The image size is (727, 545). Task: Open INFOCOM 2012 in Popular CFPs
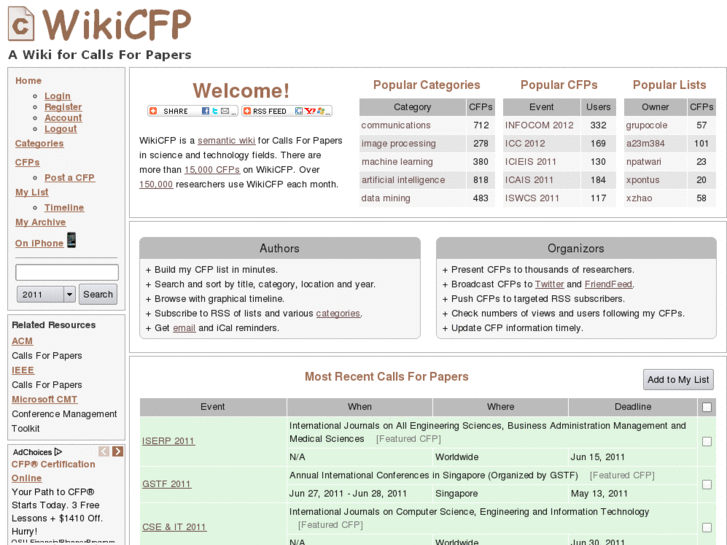539,125
